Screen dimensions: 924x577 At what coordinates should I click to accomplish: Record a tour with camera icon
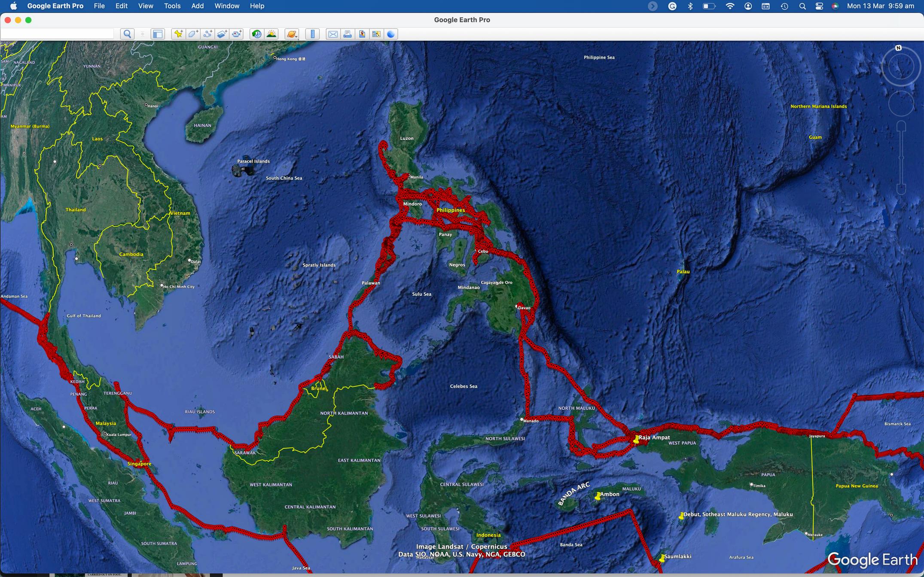coord(237,34)
